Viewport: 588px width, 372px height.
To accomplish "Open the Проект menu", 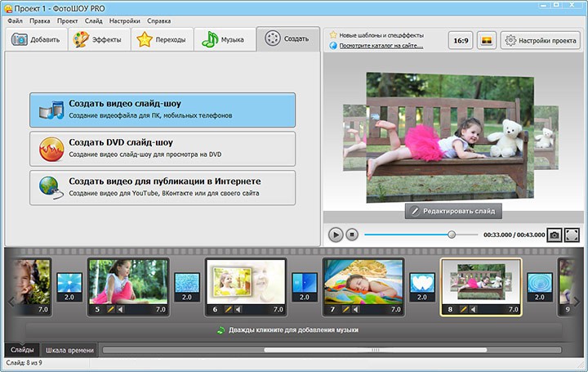I will click(68, 21).
